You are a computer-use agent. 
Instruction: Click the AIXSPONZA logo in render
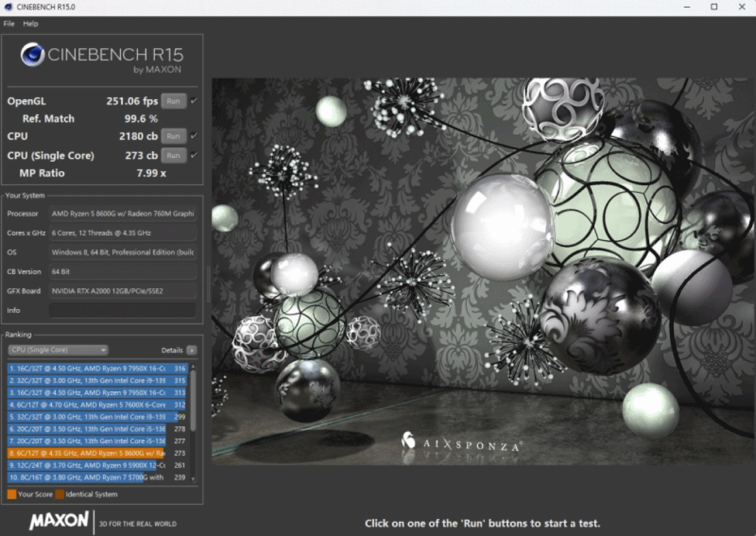click(x=462, y=442)
